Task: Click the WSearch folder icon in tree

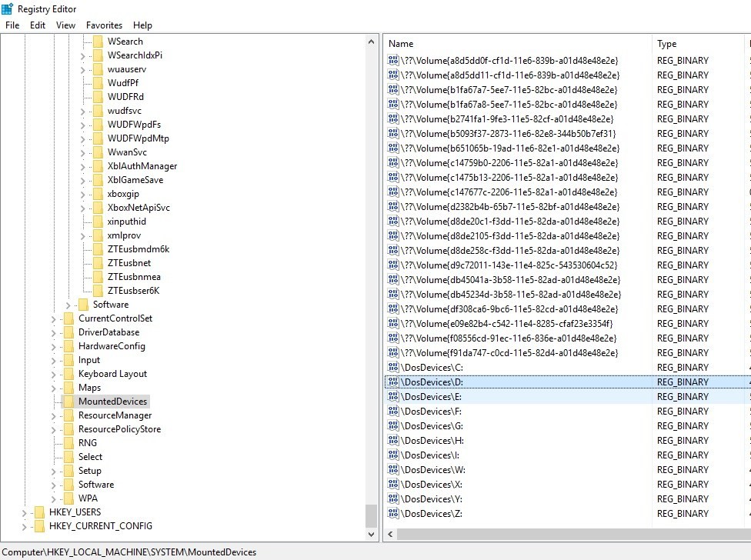Action: 98,42
